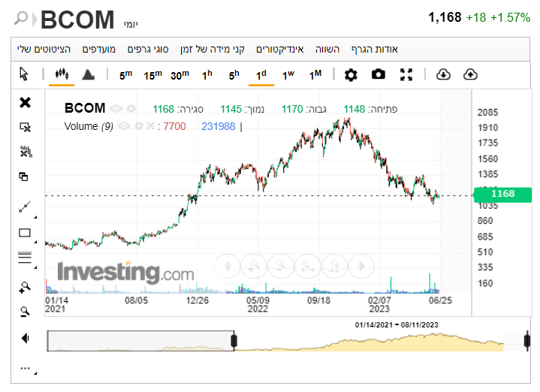The image size is (540, 392).
Task: Open chart settings gear icon
Action: click(351, 74)
